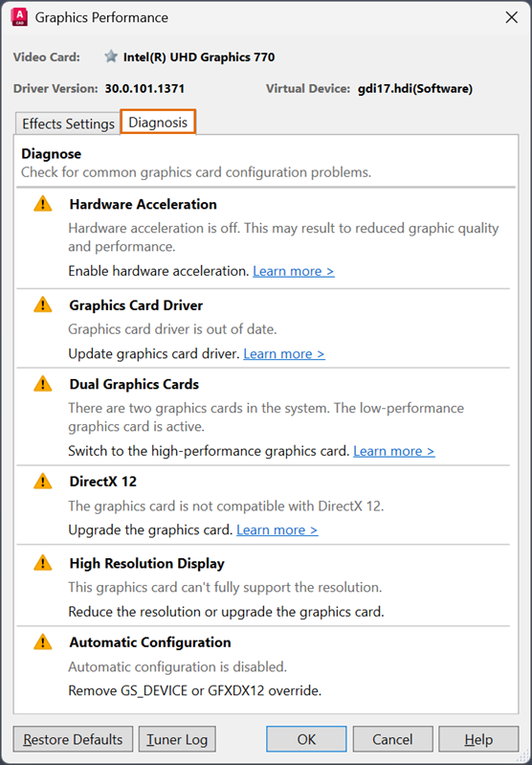Click the Cancel button
532x765 pixels.
pyautogui.click(x=392, y=739)
